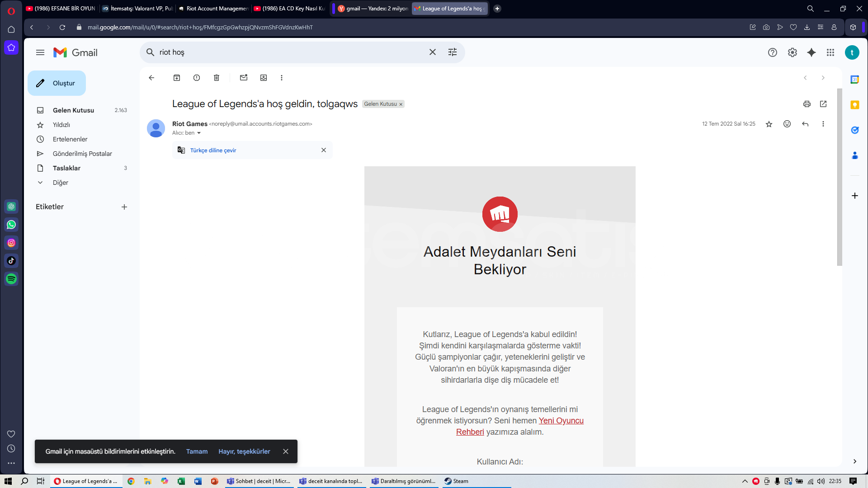Accept desktop notifications with Tamam

[197, 451]
